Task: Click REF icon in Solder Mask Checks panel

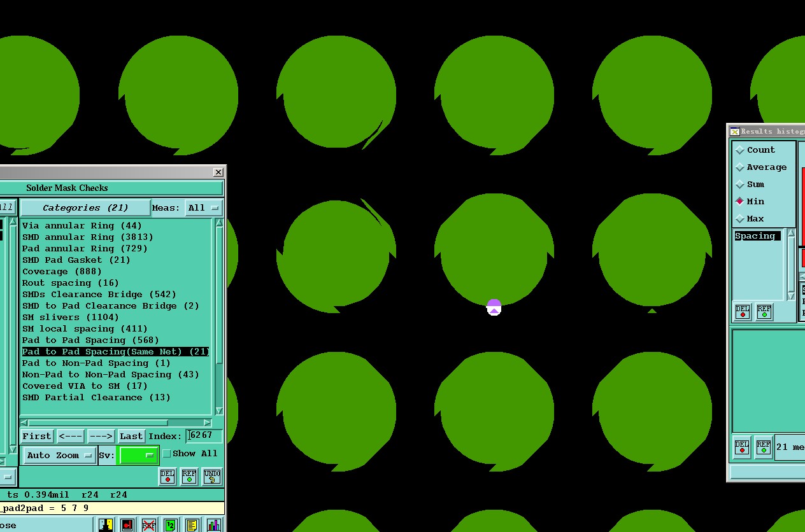Action: (x=189, y=476)
